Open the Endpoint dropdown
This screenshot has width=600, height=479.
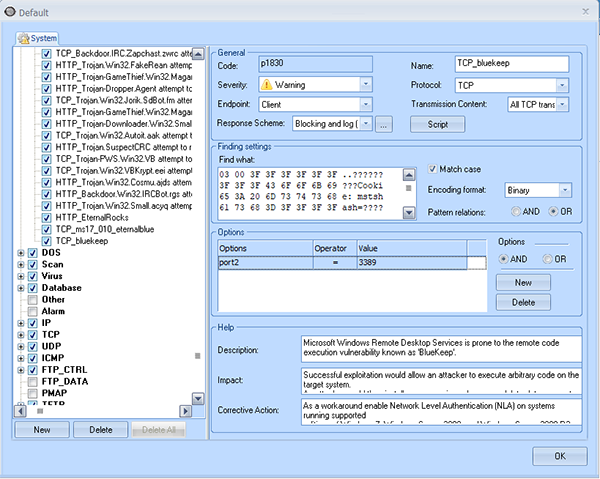(365, 104)
